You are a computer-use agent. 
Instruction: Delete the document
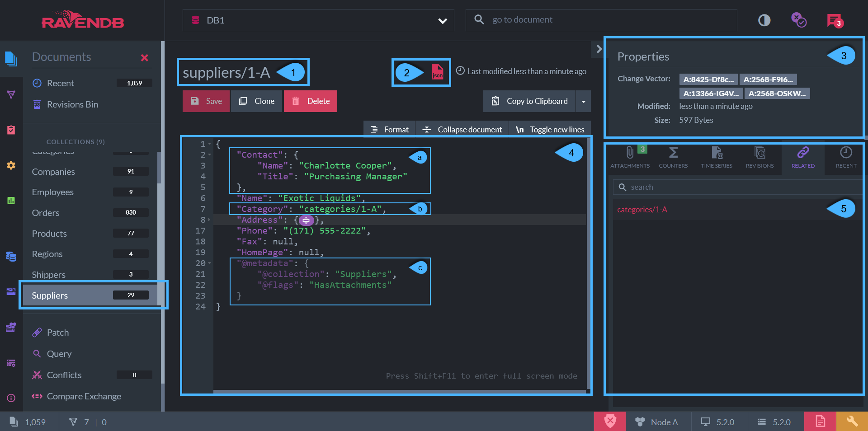[311, 101]
